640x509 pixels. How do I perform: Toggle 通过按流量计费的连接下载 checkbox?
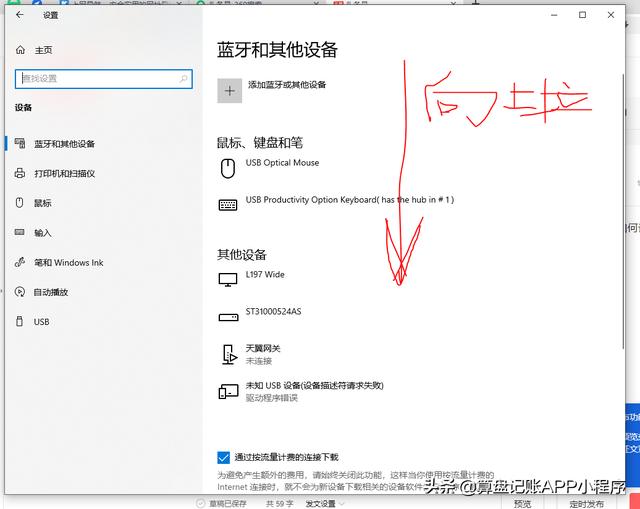pyautogui.click(x=223, y=457)
